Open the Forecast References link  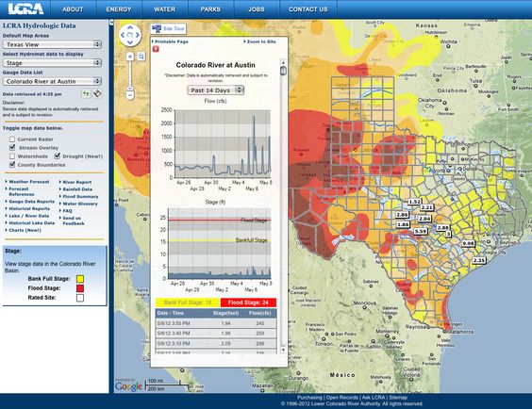[x=22, y=191]
